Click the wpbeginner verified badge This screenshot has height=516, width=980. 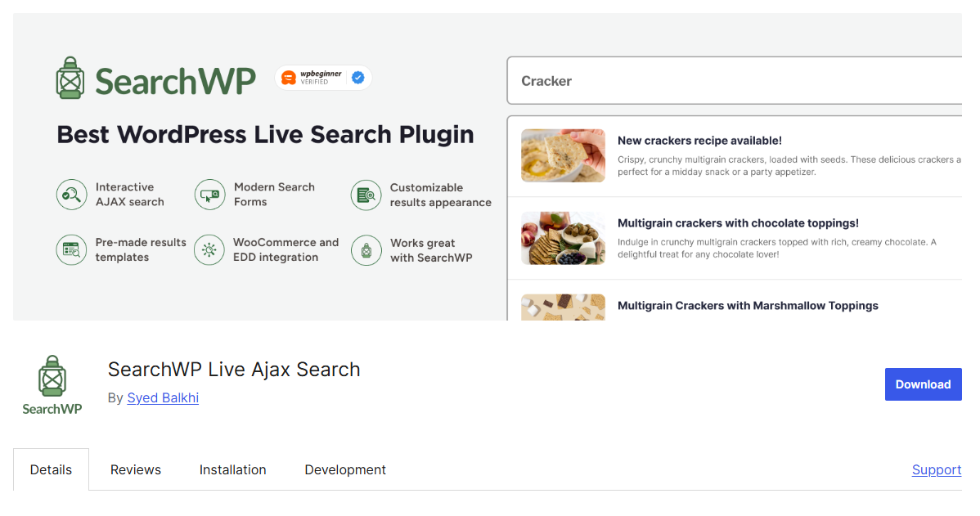322,77
